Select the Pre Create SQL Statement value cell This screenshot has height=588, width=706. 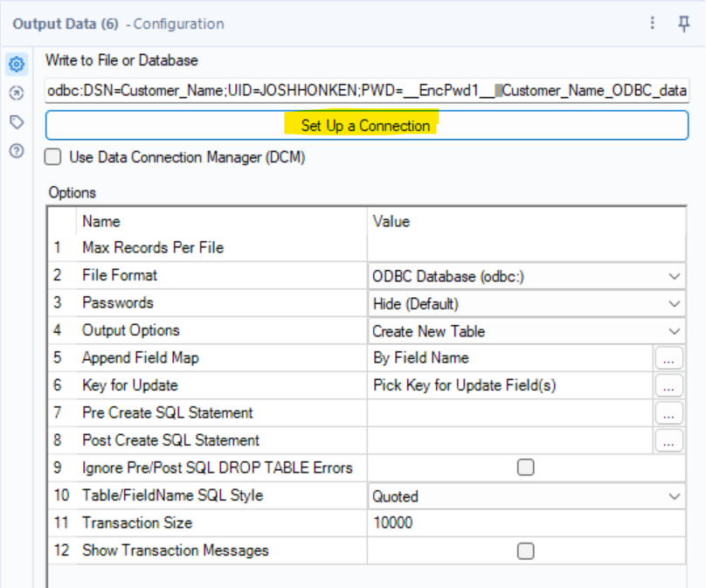click(510, 413)
